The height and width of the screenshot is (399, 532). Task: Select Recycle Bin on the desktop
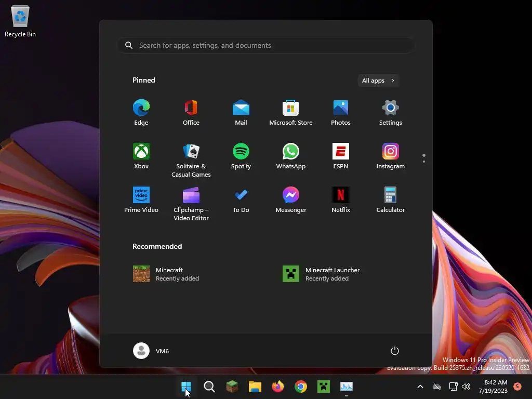[20, 21]
